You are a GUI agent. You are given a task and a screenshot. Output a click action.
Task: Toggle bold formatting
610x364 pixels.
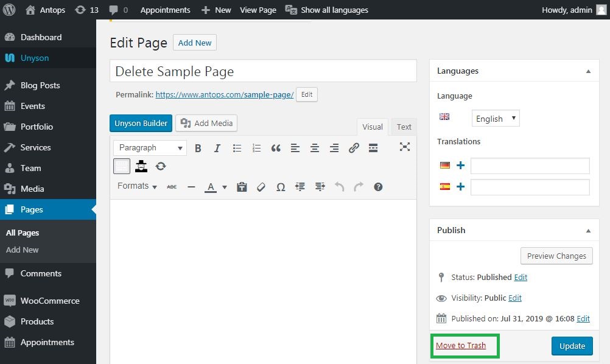point(198,148)
